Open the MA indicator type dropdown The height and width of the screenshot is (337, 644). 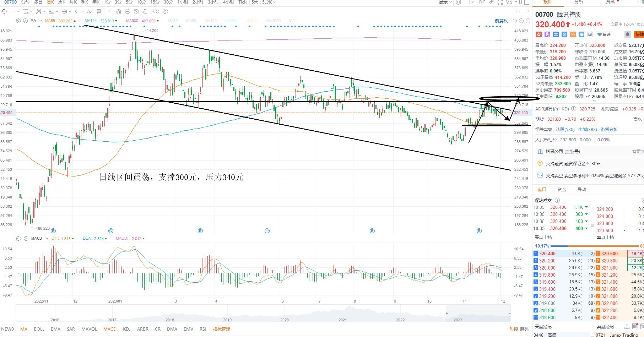40,21
